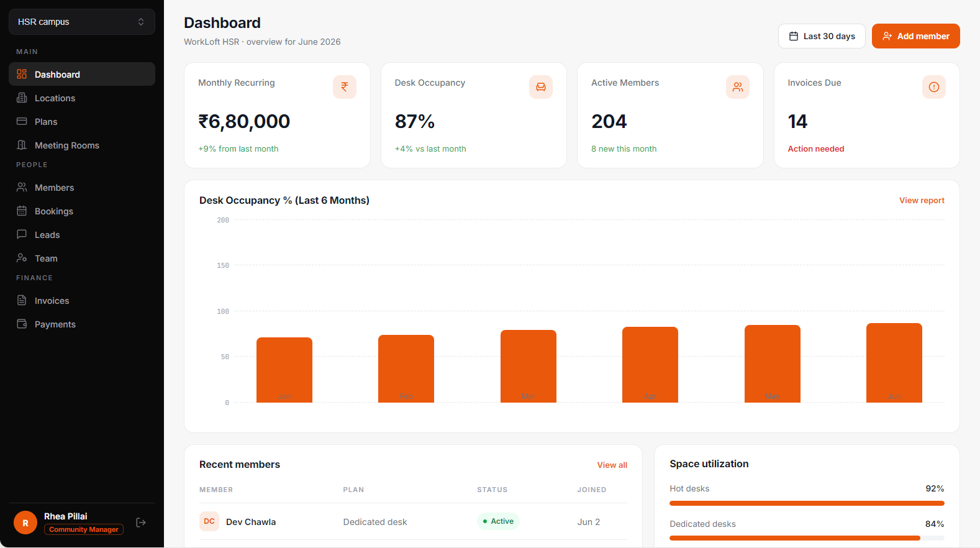Click the +9% from last month text

[x=238, y=148]
